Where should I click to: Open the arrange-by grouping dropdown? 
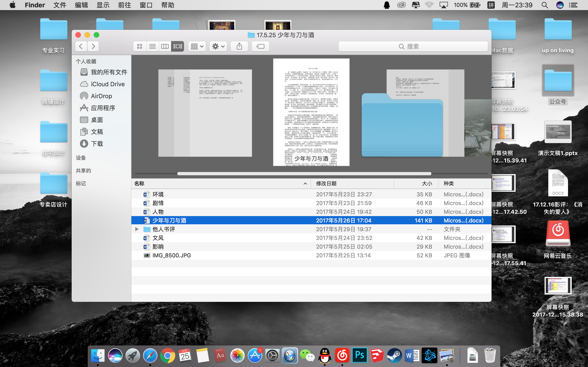point(197,46)
